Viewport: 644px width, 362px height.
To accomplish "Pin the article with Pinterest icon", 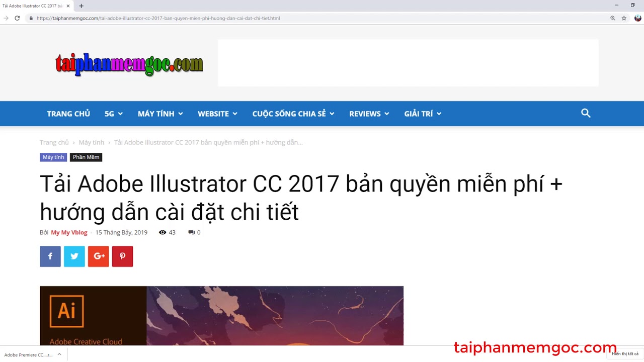I will coord(122,256).
